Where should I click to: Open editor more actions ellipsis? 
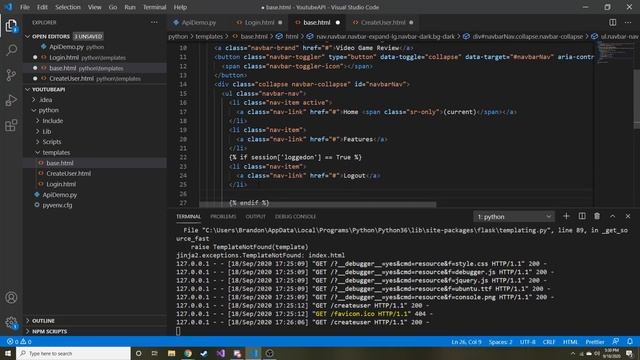[628, 22]
